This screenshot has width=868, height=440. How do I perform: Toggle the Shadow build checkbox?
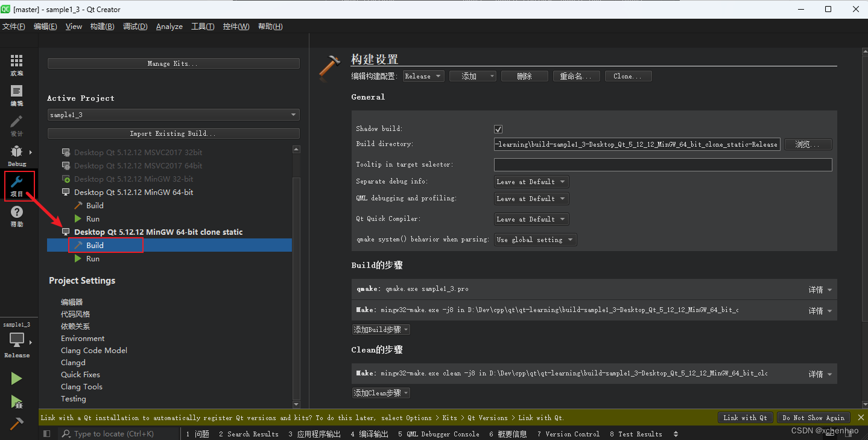tap(498, 129)
